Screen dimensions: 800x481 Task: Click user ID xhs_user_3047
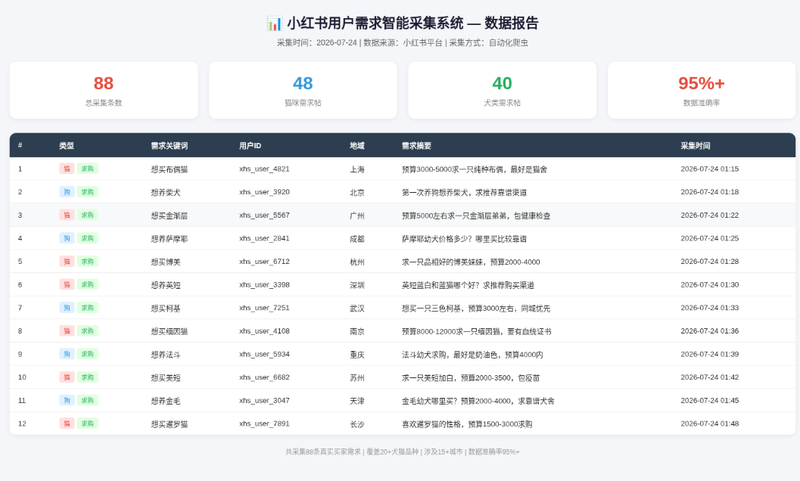point(264,400)
